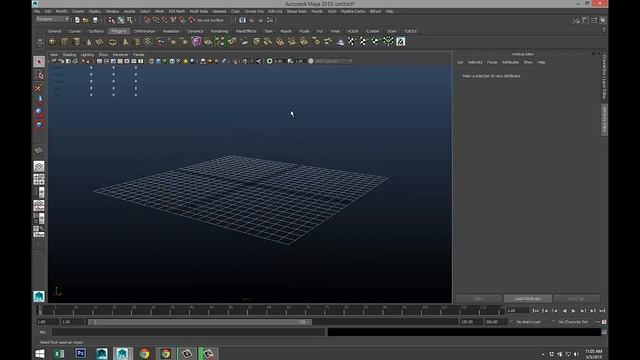Save the scene with the disk icon

(x=95, y=20)
